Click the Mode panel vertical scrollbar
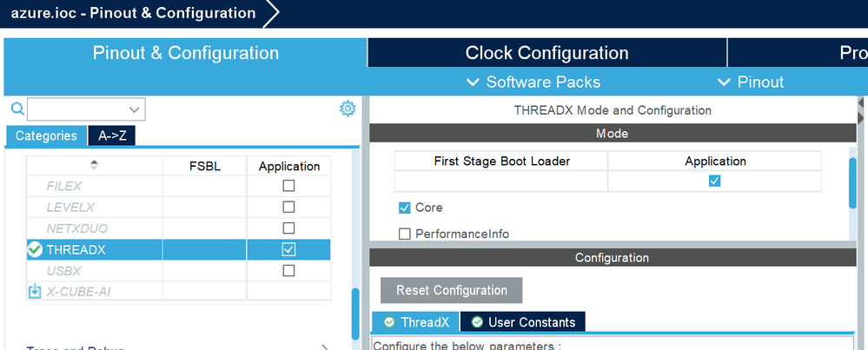The height and width of the screenshot is (350, 868). (852, 182)
